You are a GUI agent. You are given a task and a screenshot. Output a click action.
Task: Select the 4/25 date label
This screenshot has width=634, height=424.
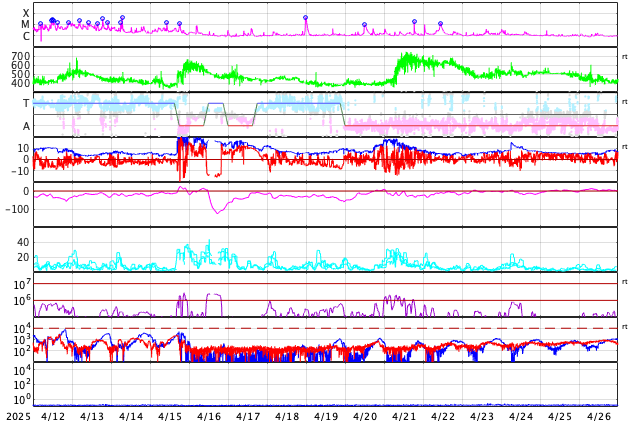[560, 417]
